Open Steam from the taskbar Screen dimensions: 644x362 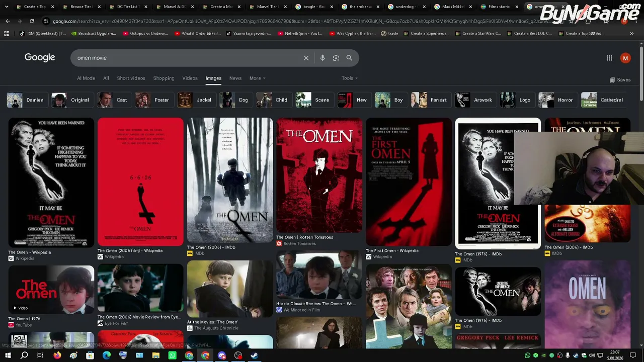(x=255, y=355)
